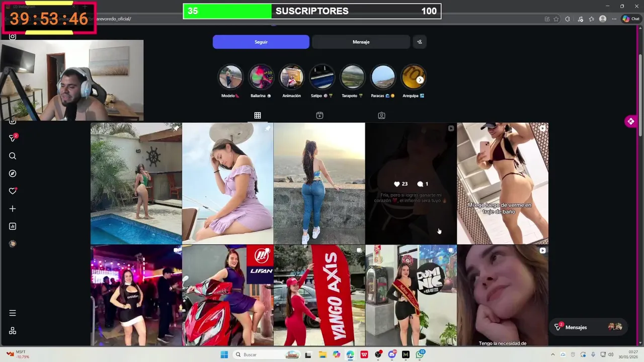Open the nightclub post with evolution shirt
The width and height of the screenshot is (644, 362).
(136, 296)
